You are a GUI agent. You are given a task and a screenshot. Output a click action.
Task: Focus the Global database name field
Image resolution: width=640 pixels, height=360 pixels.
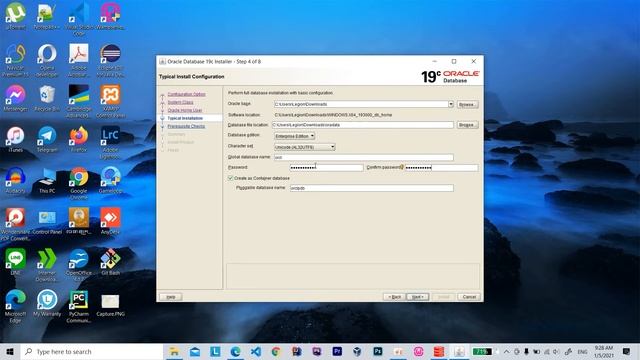click(364, 157)
